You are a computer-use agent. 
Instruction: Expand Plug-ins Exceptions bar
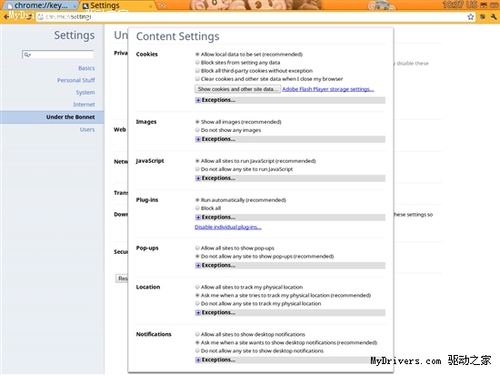[290, 217]
